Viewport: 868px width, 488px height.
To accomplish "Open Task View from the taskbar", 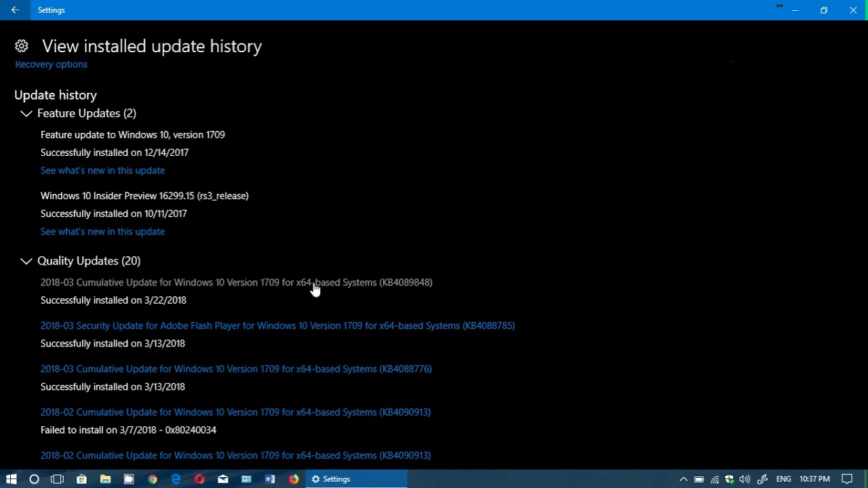I will (58, 479).
